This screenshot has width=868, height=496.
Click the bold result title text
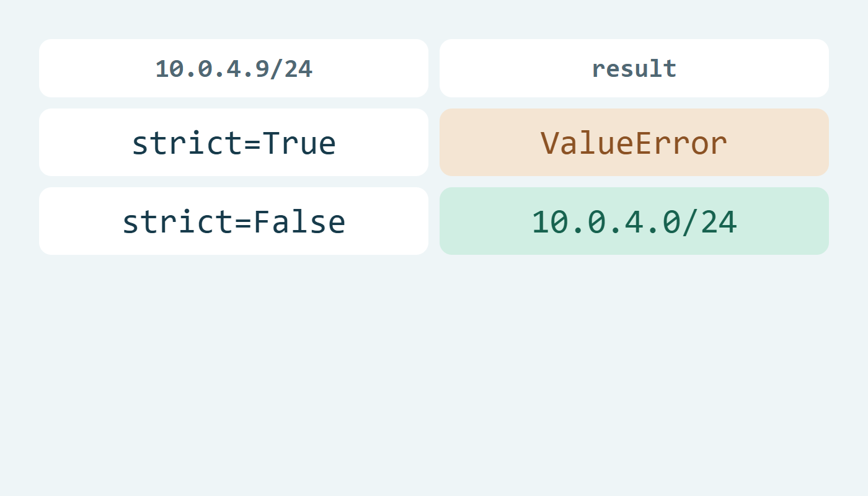(x=634, y=69)
